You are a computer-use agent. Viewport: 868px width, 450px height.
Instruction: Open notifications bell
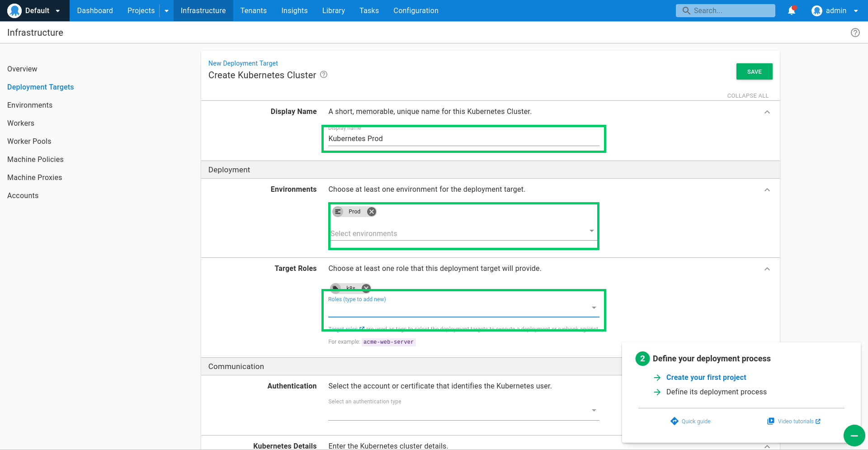click(x=792, y=10)
